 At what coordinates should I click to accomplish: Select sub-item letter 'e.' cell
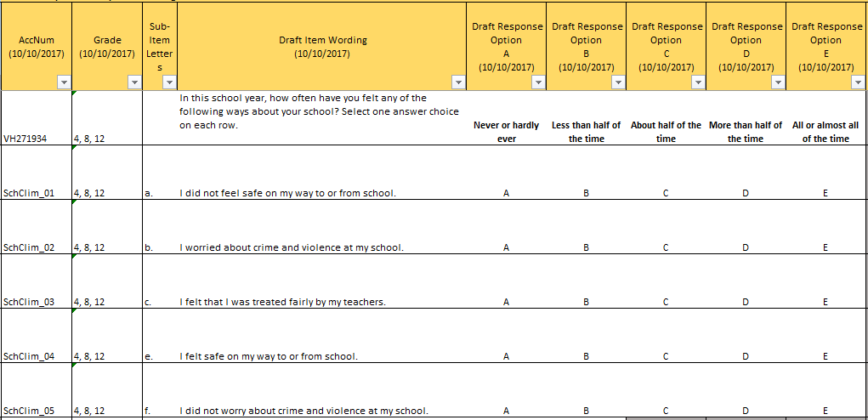(x=160, y=335)
